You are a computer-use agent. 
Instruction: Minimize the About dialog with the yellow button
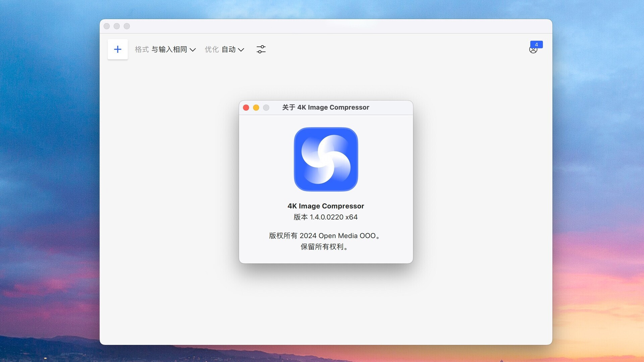(256, 108)
